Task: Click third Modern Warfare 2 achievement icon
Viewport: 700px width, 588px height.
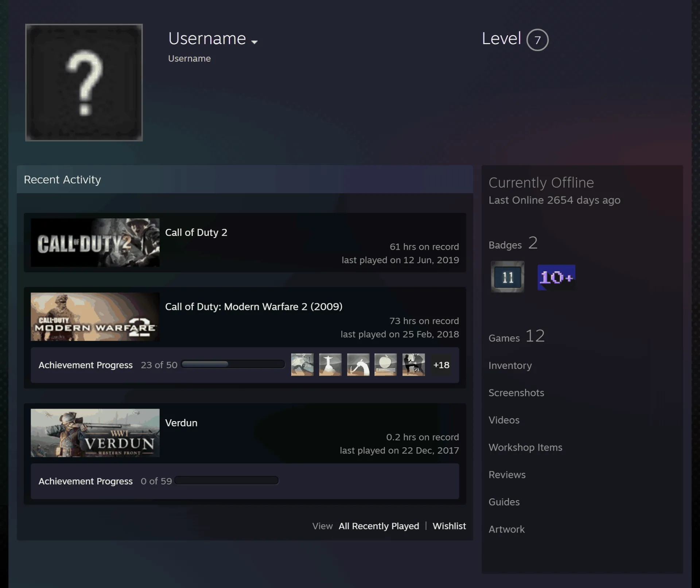Action: (x=358, y=365)
